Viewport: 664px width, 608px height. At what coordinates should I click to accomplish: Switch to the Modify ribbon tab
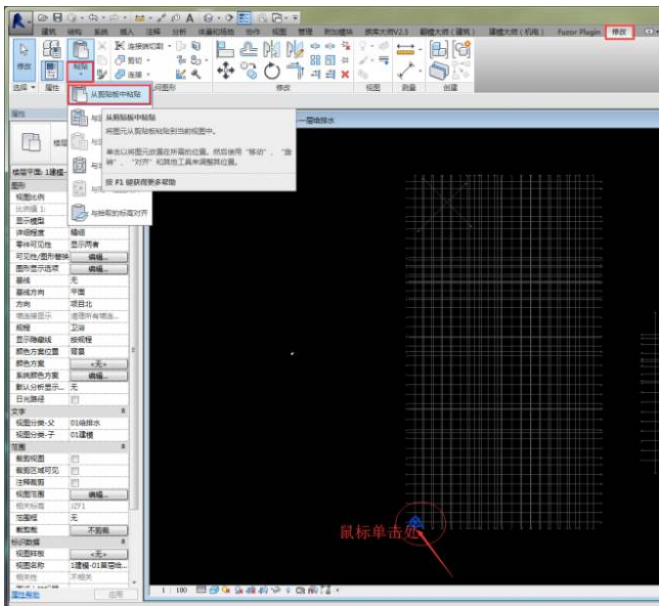[620, 32]
